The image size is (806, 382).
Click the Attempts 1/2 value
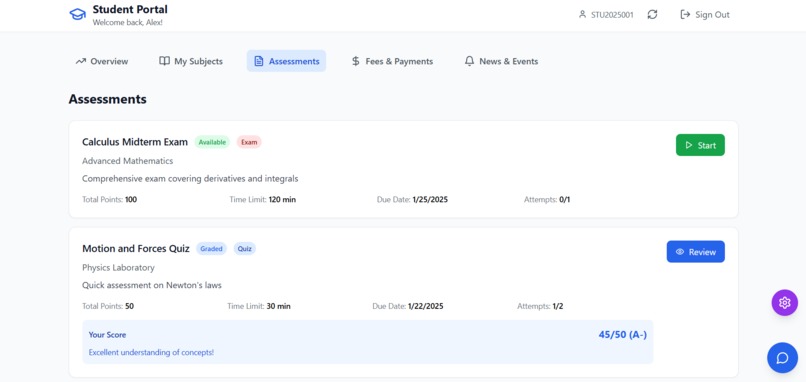click(558, 306)
